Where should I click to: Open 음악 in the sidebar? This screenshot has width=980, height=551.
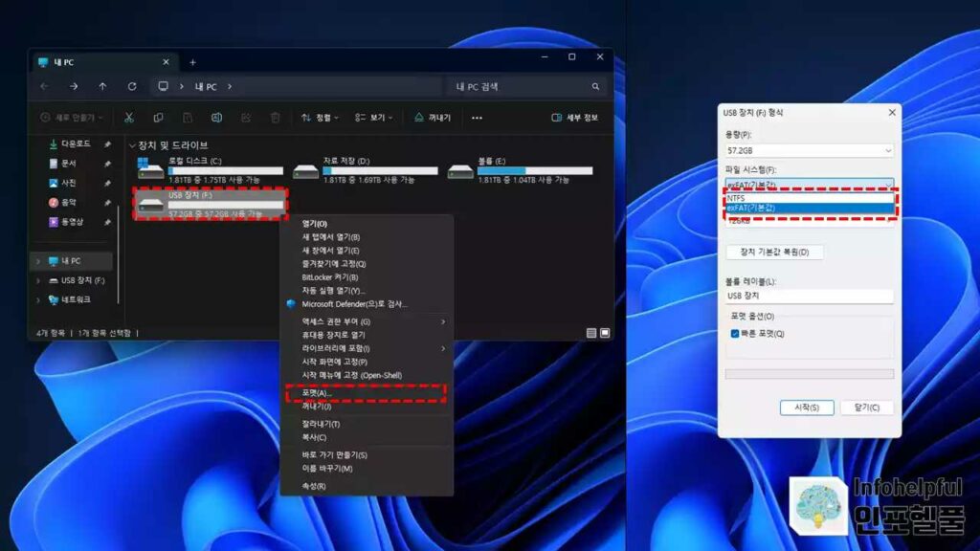pyautogui.click(x=62, y=202)
